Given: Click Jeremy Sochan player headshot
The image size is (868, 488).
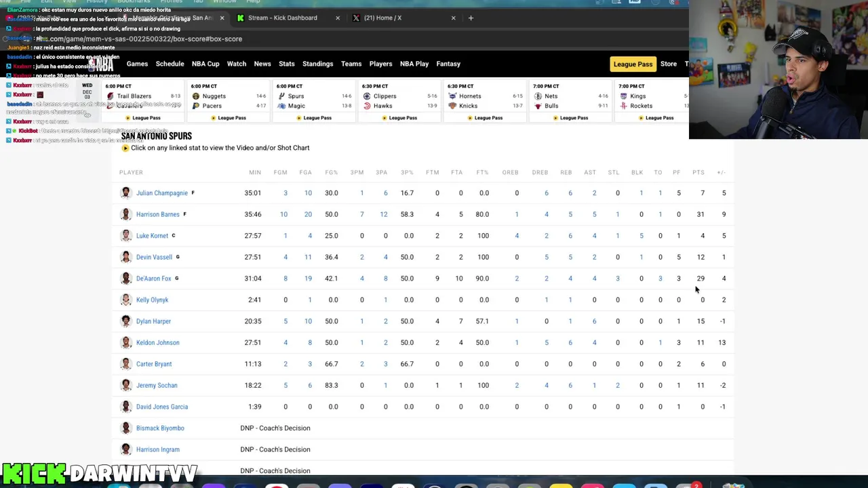Looking at the screenshot, I should pyautogui.click(x=125, y=385).
